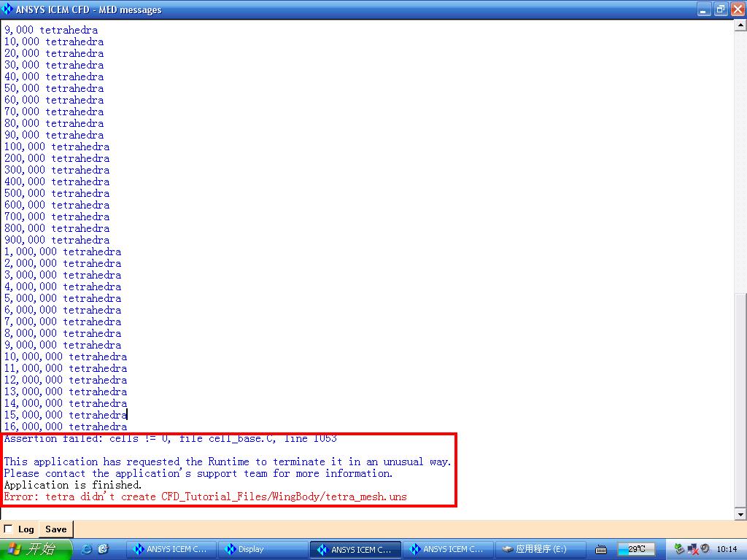Select the active ANSYS ICEM taskbar button
This screenshot has height=560, width=747.
[355, 549]
